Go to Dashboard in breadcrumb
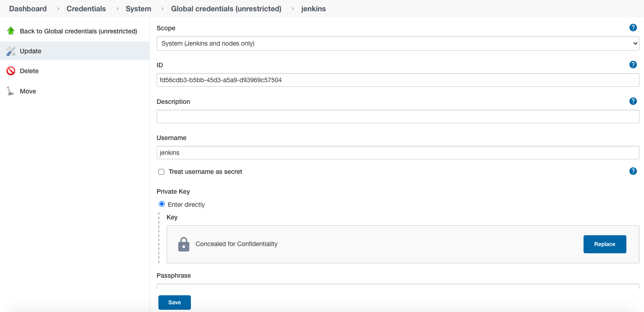 (x=28, y=9)
